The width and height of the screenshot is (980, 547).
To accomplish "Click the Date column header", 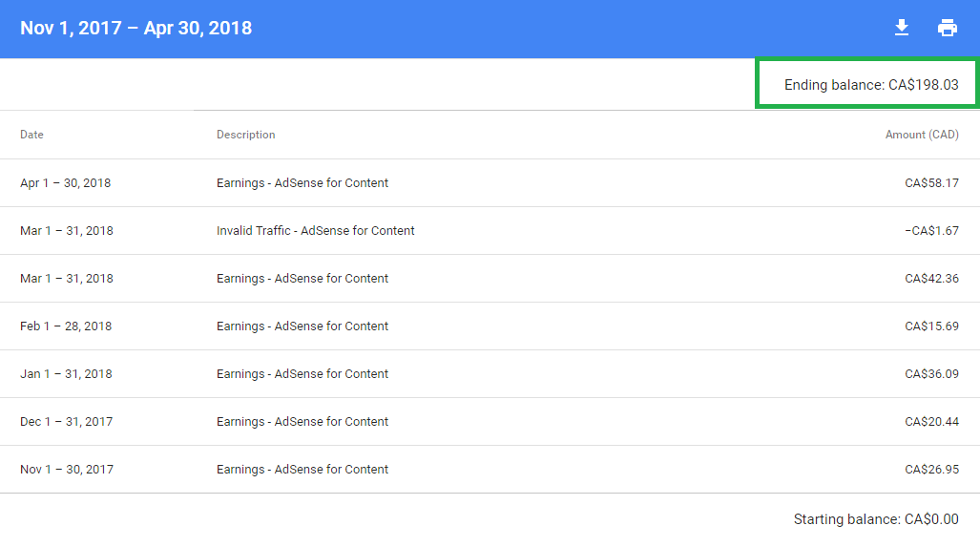I will click(x=31, y=135).
